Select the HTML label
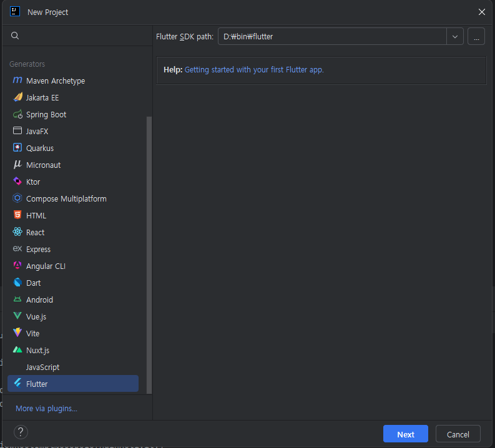 tap(36, 215)
